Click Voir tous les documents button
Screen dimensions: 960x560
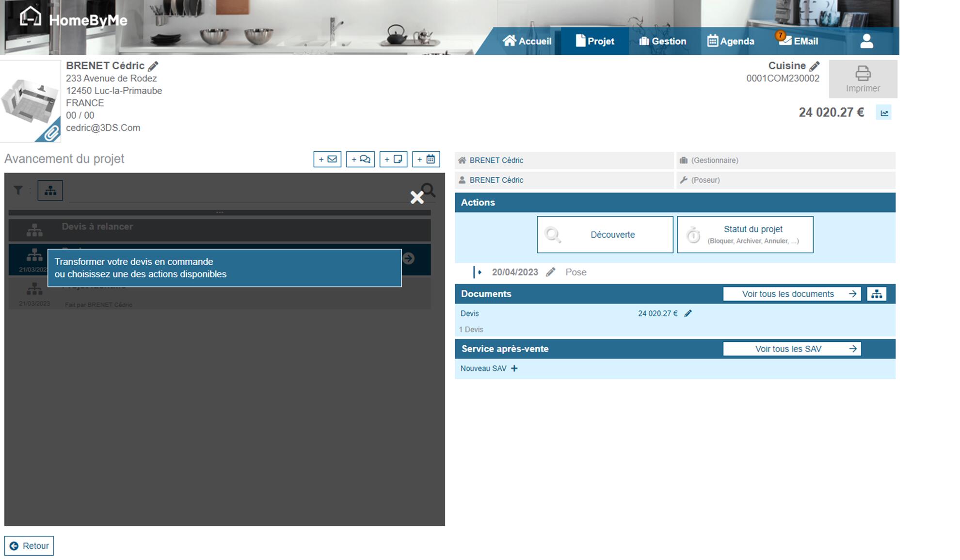tap(792, 294)
